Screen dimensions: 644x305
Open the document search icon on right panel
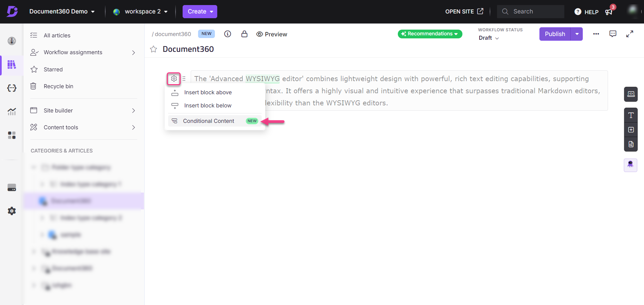[x=631, y=144]
